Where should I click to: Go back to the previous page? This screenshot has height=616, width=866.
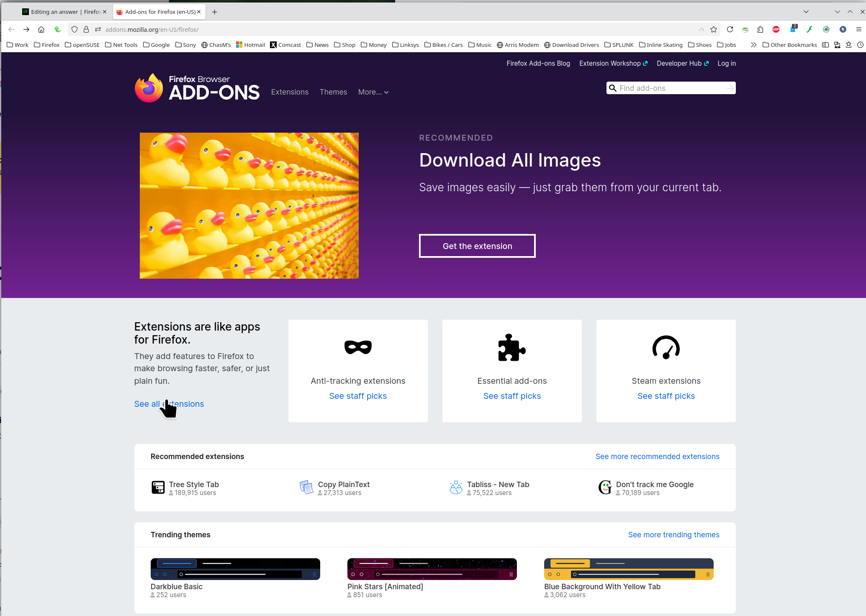click(x=11, y=29)
